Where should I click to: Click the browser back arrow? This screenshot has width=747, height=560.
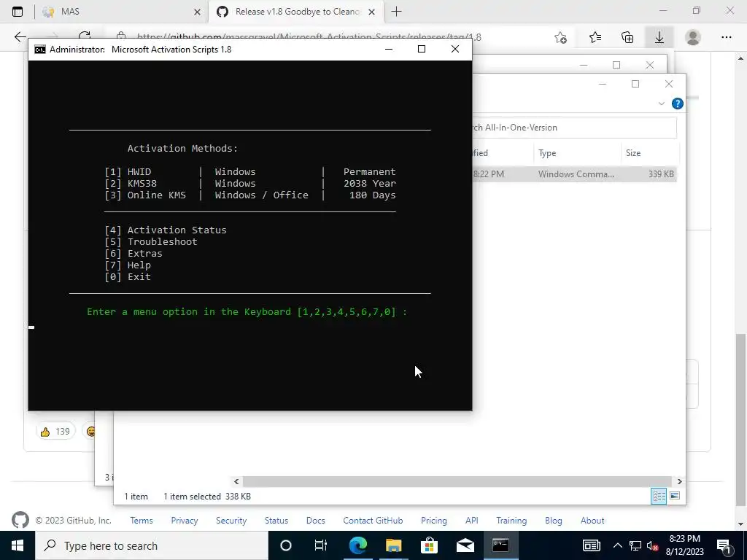pos(20,36)
